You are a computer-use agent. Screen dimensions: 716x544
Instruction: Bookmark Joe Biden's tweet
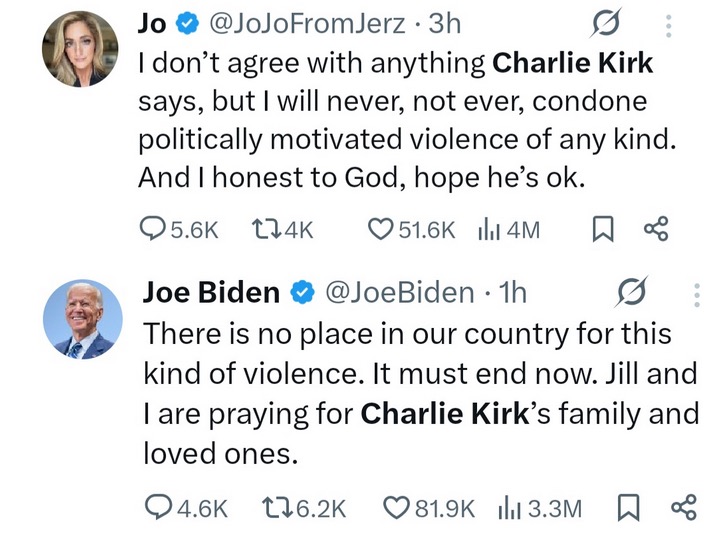[x=629, y=509]
